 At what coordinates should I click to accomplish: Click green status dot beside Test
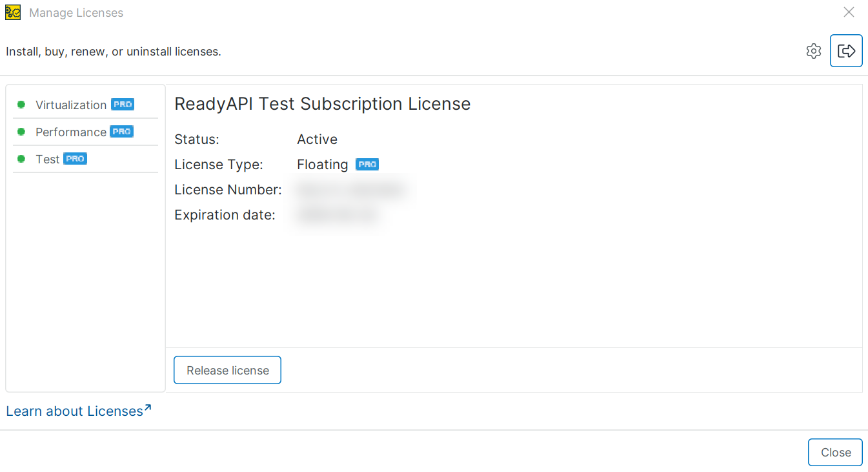(x=21, y=159)
